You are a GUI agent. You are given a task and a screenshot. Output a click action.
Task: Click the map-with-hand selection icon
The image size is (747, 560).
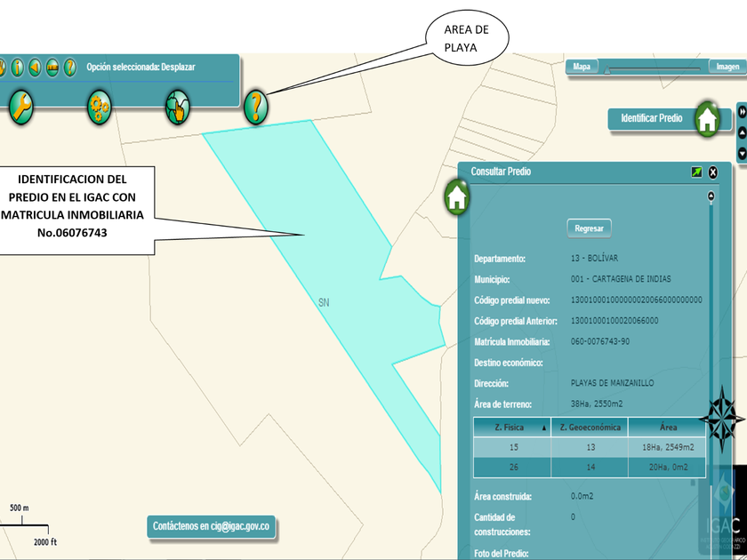178,108
